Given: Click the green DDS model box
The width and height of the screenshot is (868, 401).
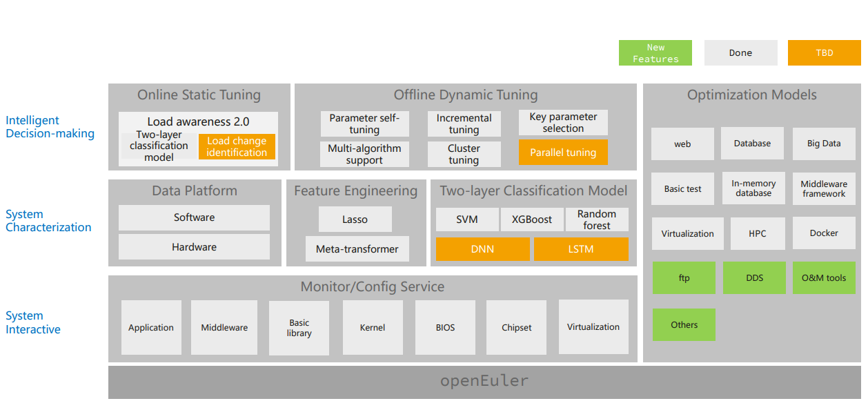Looking at the screenshot, I should point(754,278).
